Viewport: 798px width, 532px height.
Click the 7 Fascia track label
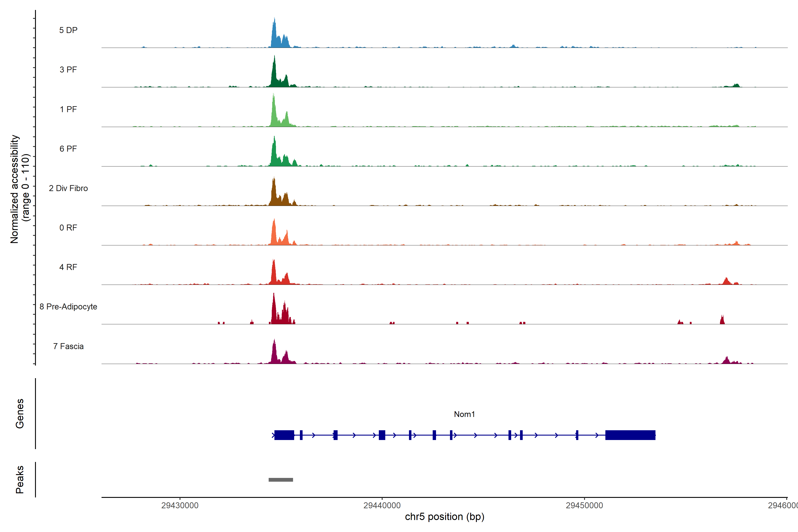point(68,346)
